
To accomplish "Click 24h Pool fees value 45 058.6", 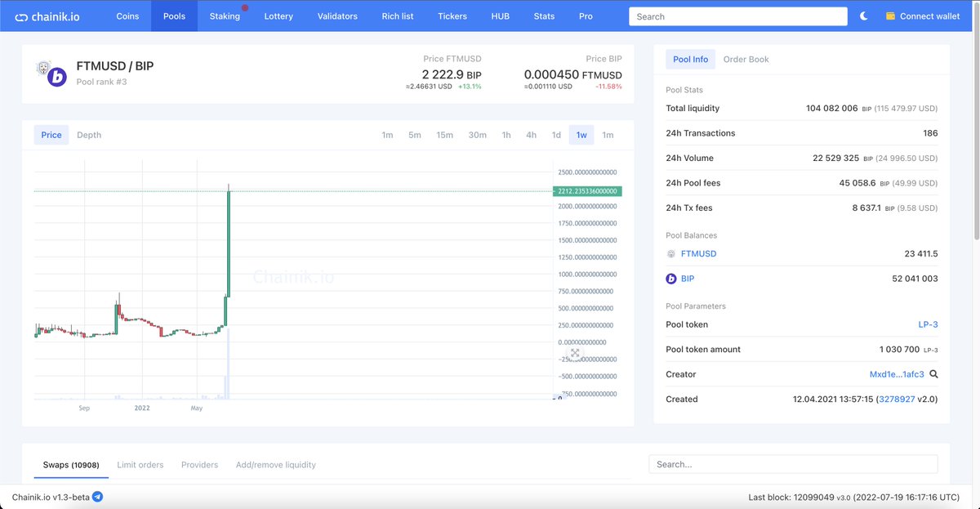I will tap(857, 183).
